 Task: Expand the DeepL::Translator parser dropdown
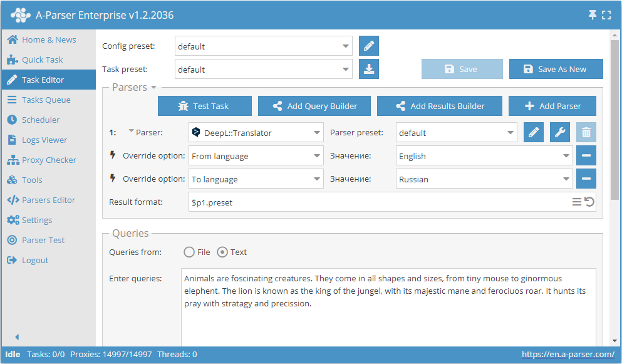(x=256, y=133)
